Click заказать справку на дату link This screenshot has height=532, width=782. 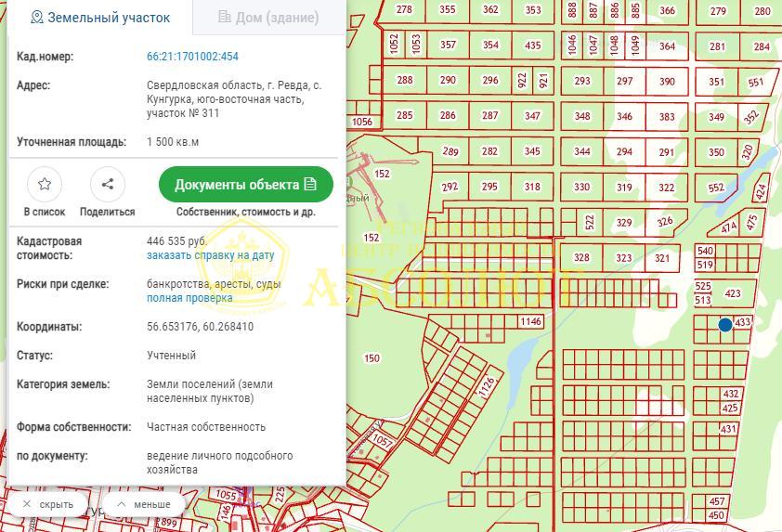coord(211,255)
